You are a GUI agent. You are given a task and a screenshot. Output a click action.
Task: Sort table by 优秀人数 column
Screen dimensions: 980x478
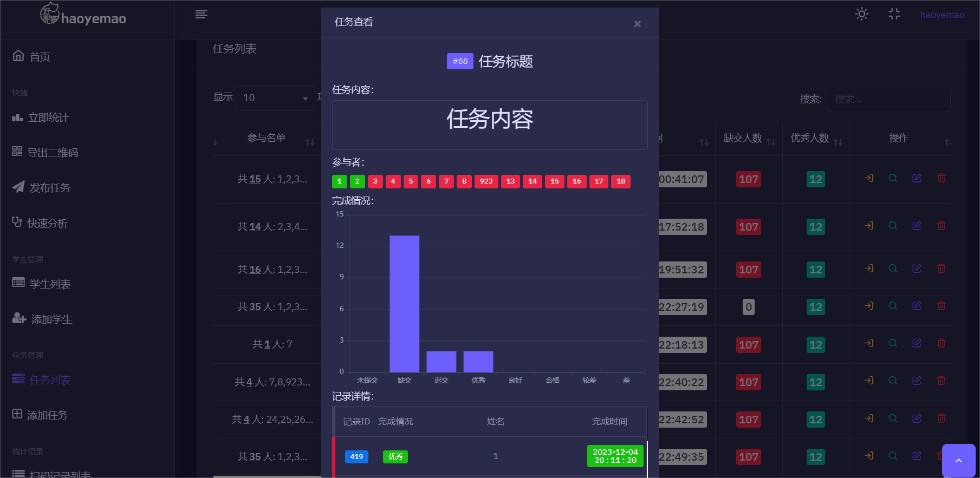[815, 139]
